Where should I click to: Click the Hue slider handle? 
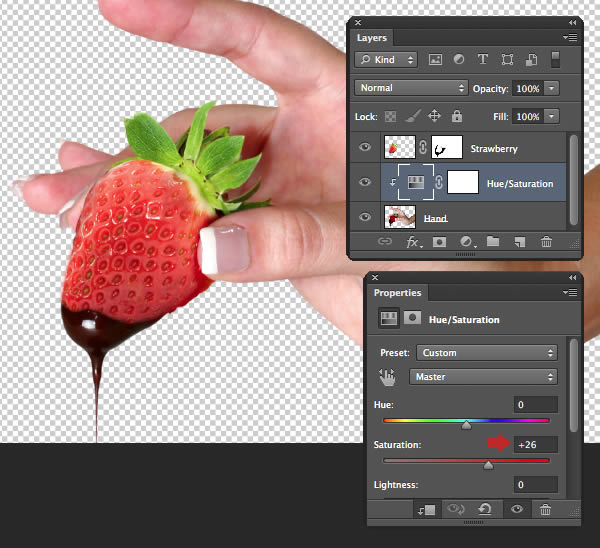[466, 425]
